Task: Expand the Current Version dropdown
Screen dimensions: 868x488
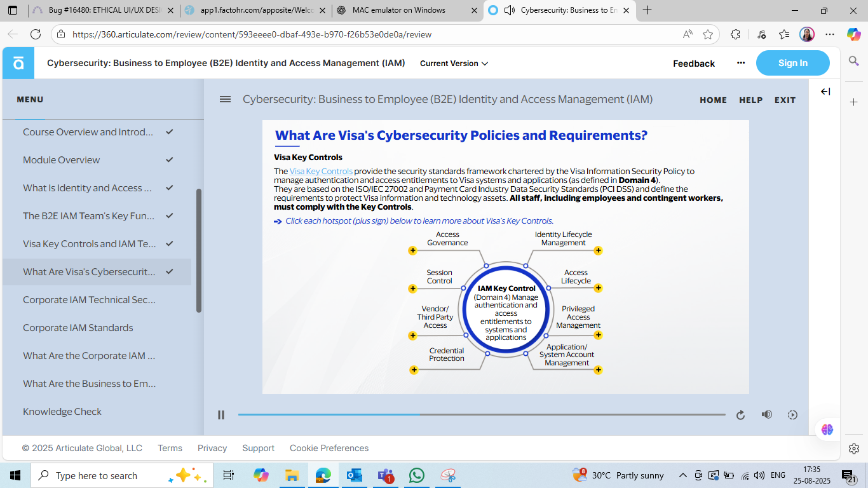Action: (x=454, y=64)
